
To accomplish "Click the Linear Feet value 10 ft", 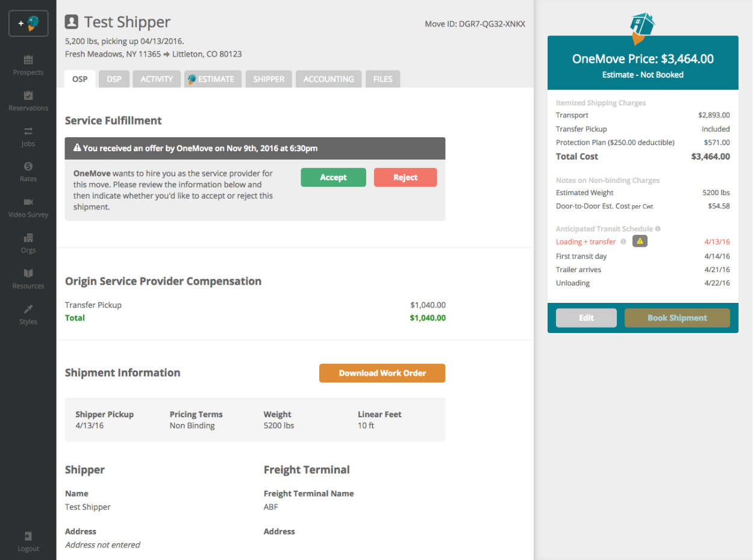I will tap(366, 426).
